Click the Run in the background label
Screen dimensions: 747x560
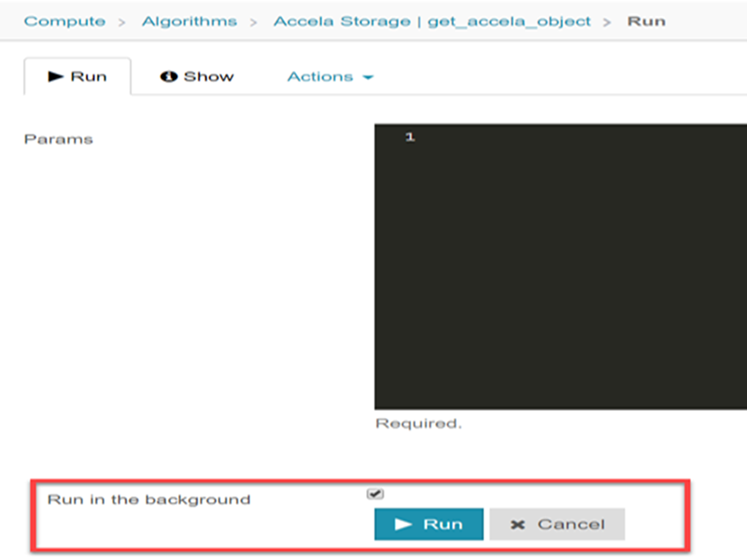pyautogui.click(x=148, y=499)
